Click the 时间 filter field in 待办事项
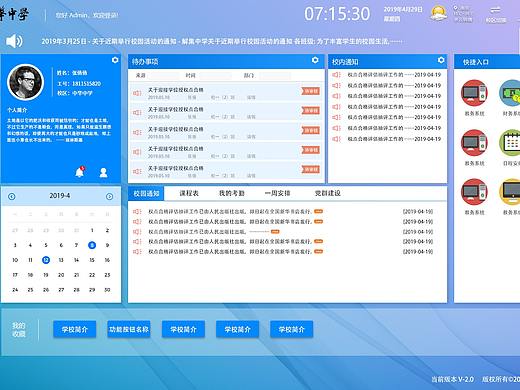 tap(215, 76)
